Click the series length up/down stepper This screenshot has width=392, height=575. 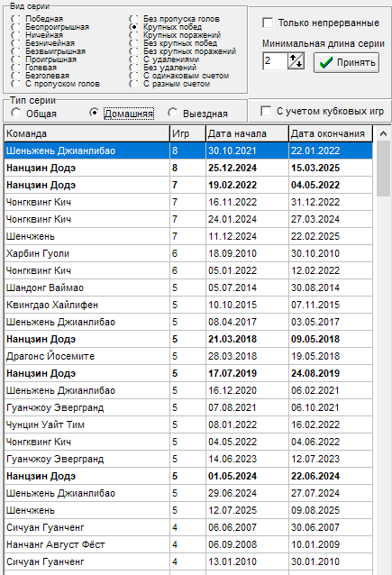(296, 61)
